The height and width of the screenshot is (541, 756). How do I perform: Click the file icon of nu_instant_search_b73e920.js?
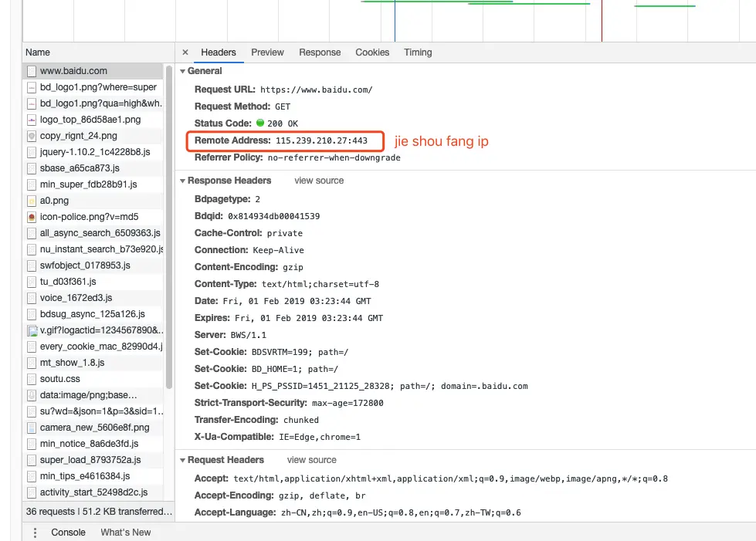pyautogui.click(x=32, y=249)
